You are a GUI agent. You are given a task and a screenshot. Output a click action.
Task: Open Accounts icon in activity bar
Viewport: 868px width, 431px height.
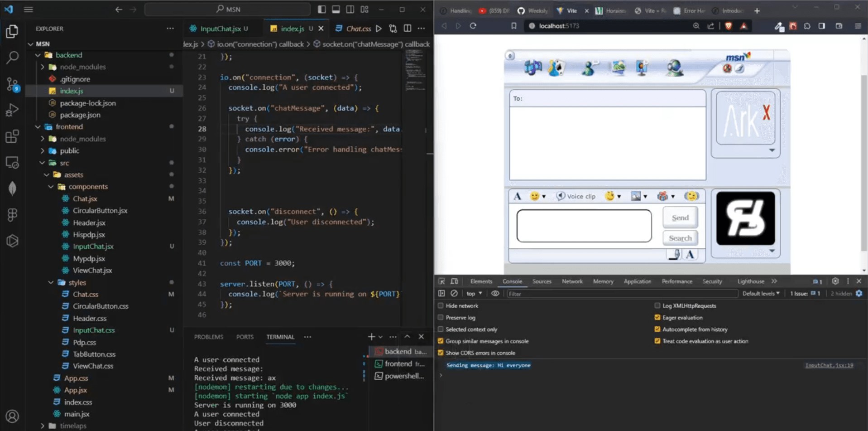tap(12, 416)
